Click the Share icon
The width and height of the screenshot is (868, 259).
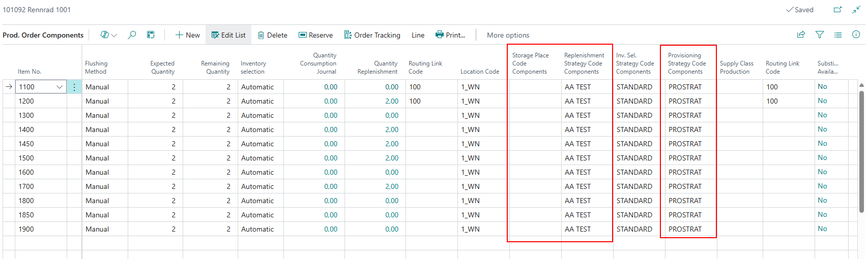pos(801,35)
